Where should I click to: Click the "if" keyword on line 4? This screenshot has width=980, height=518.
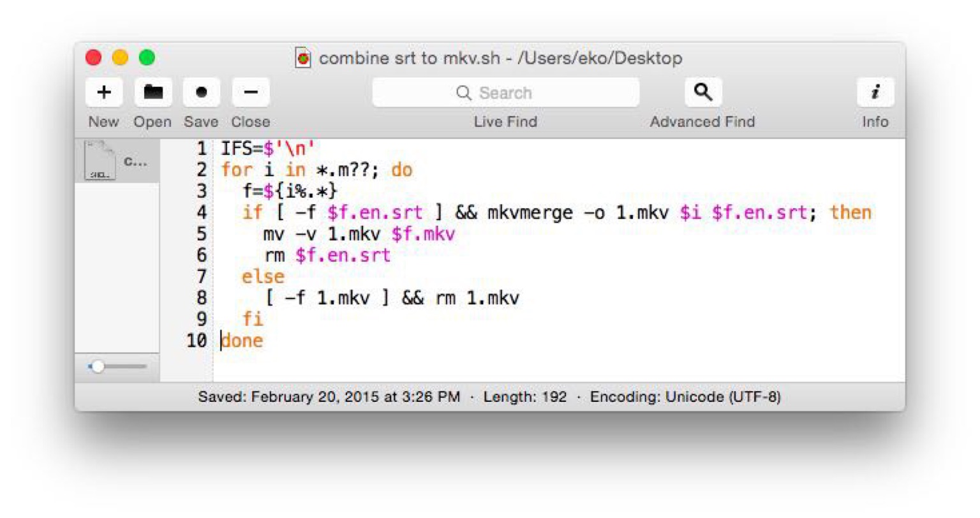(253, 212)
